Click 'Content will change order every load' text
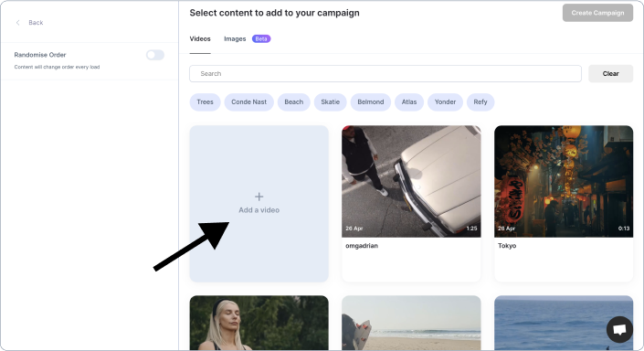Screen dimensions: 644x351 [57, 67]
